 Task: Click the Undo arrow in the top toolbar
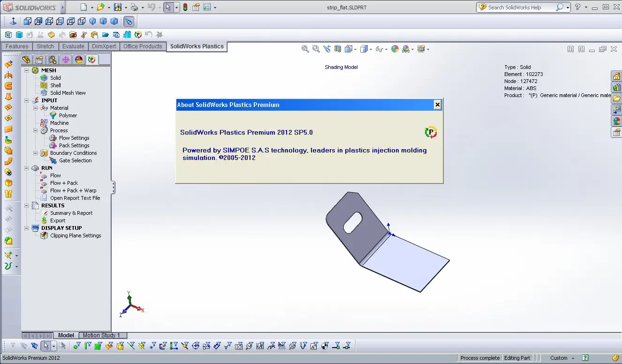[151, 7]
